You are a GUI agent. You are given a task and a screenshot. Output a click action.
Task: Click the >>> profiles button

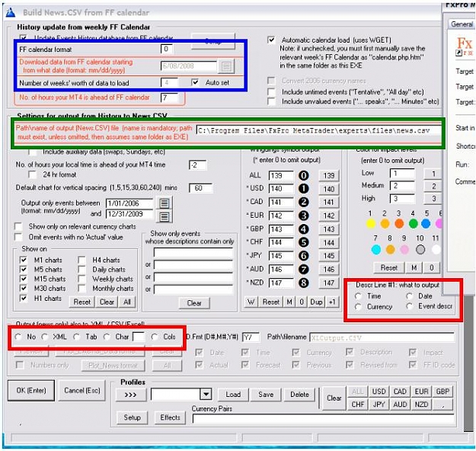click(x=131, y=395)
